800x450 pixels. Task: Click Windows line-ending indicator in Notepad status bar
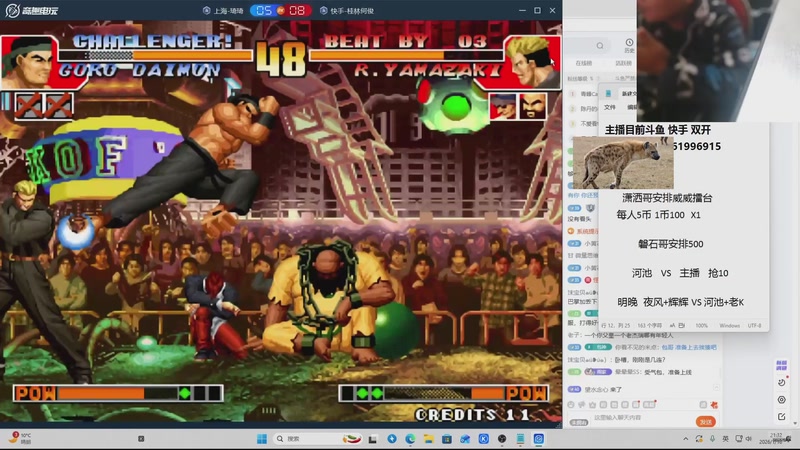tap(729, 326)
